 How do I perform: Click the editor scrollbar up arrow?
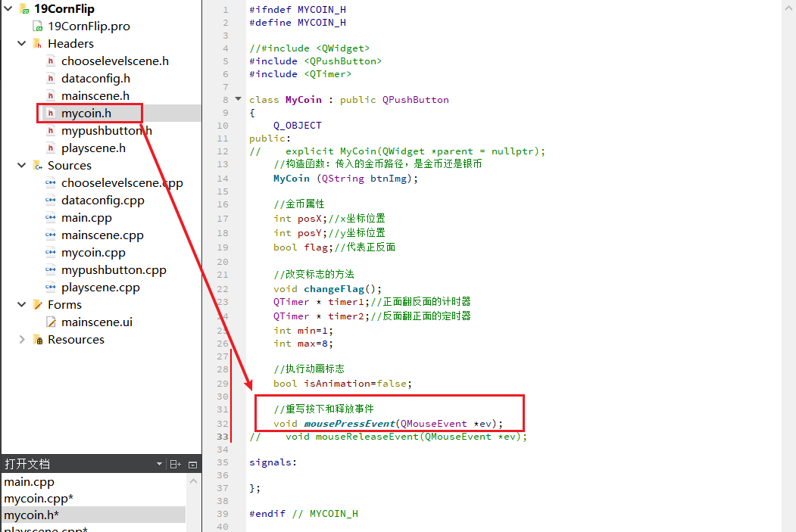point(788,8)
